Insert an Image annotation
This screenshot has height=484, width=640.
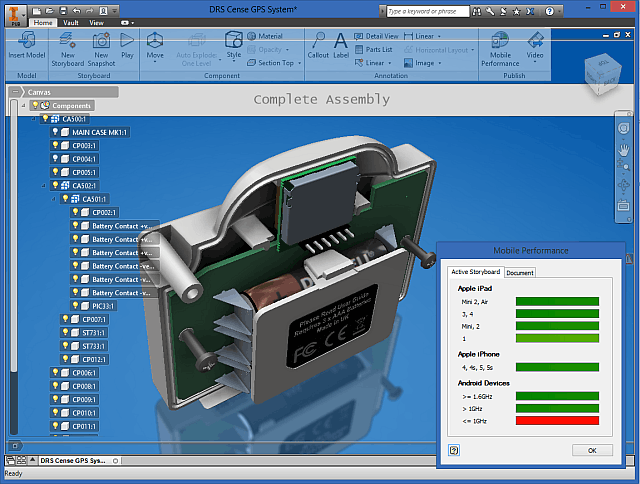[419, 63]
